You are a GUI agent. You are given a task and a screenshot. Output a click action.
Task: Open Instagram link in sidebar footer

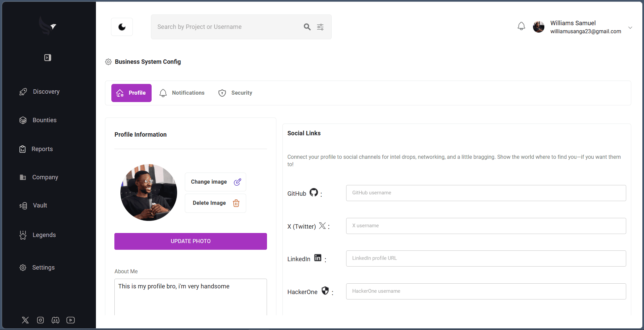click(x=41, y=320)
